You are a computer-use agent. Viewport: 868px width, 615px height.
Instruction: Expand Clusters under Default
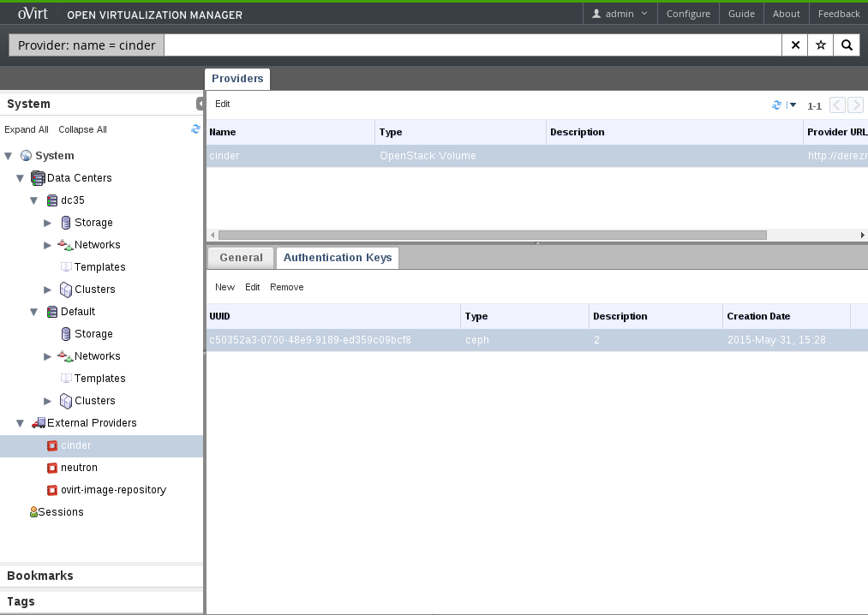click(48, 401)
